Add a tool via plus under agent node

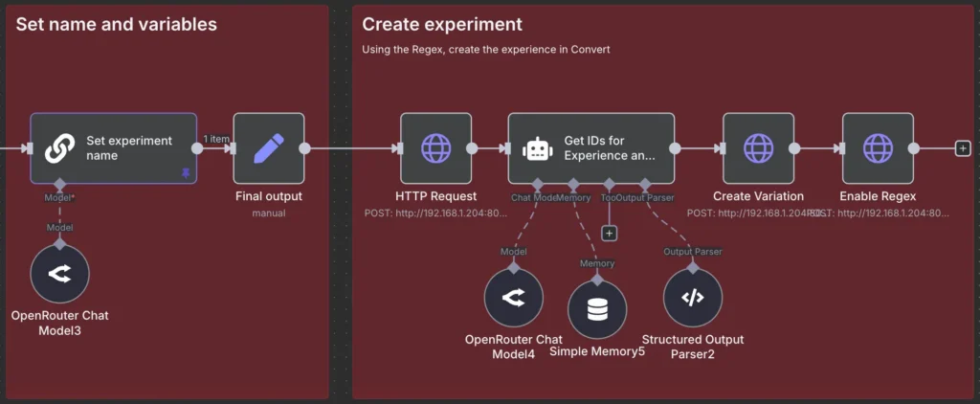[610, 234]
